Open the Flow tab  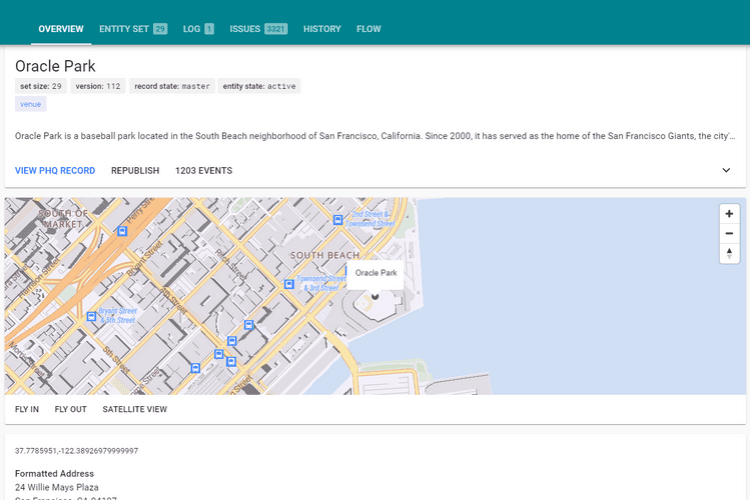point(368,29)
